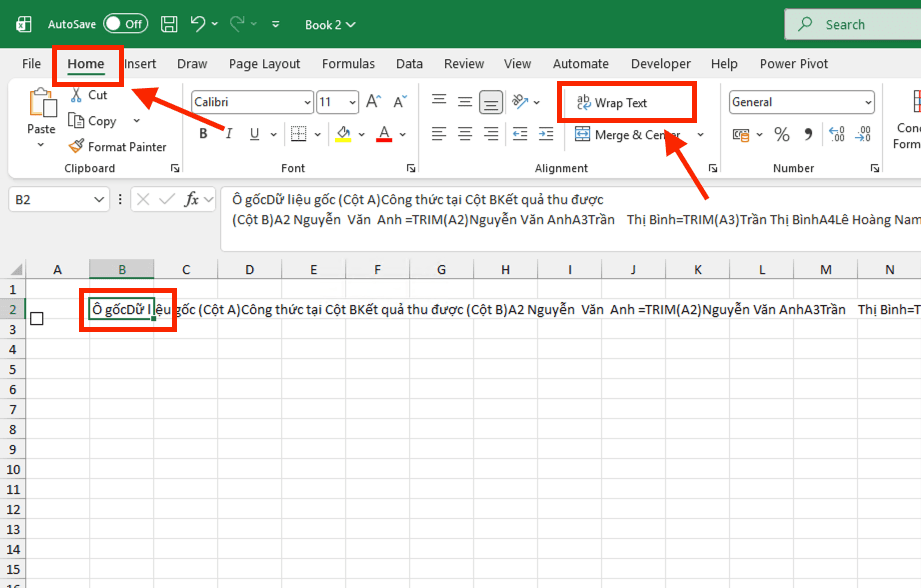The height and width of the screenshot is (588, 921).
Task: Toggle Bold formatting
Action: [203, 134]
